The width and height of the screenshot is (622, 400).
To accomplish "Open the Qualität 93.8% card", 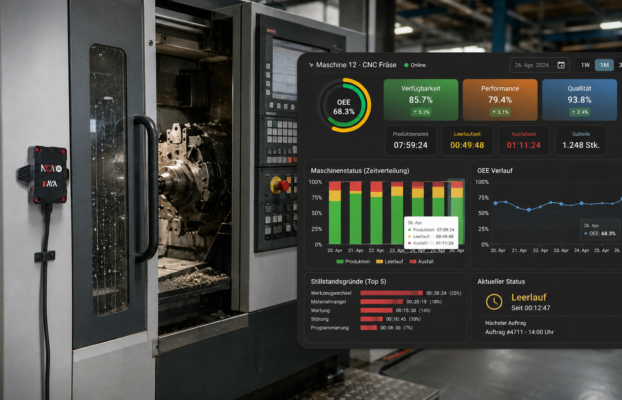I will pyautogui.click(x=579, y=100).
